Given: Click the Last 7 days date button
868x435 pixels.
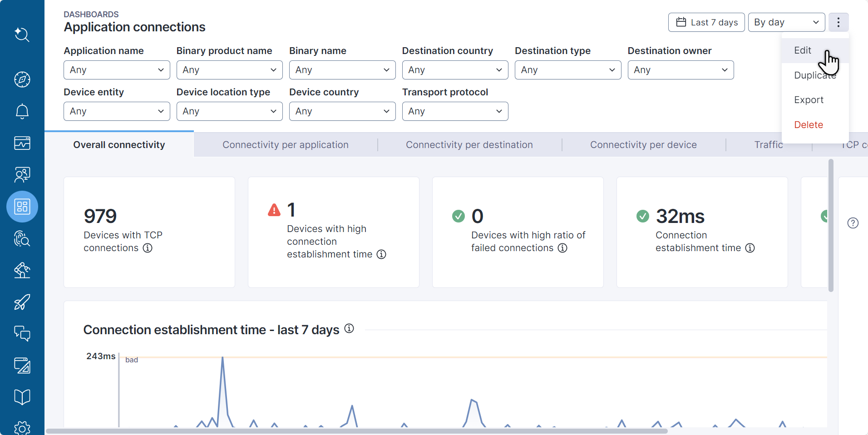Looking at the screenshot, I should [x=706, y=22].
